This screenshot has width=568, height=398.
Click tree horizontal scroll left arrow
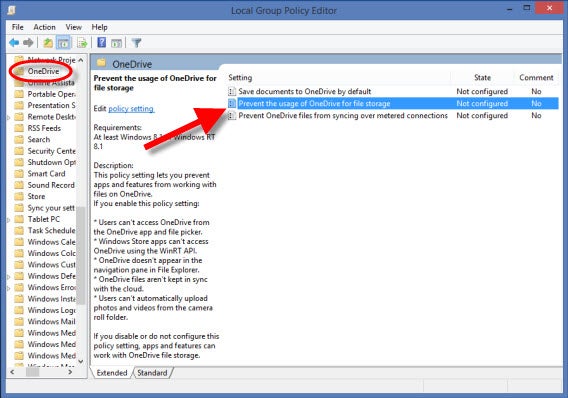[12, 372]
